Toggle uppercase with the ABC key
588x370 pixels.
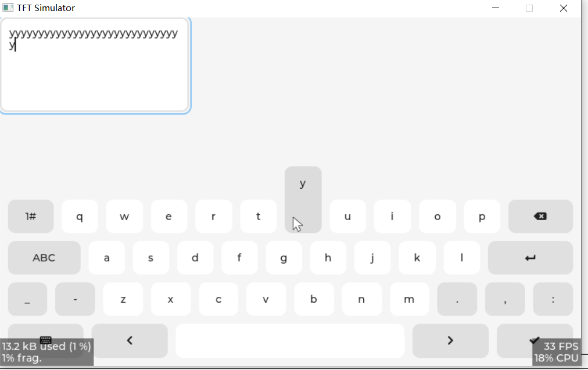[44, 257]
